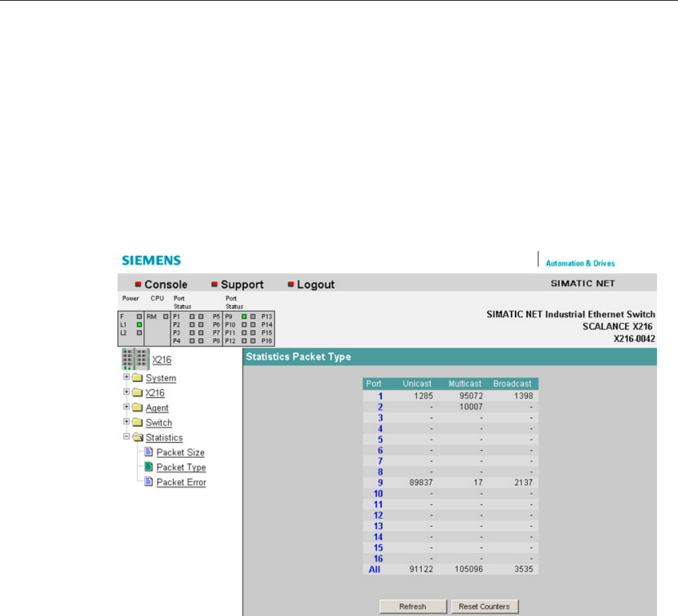Open the Packet Error page
This screenshot has width=678, height=616.
pyautogui.click(x=181, y=482)
